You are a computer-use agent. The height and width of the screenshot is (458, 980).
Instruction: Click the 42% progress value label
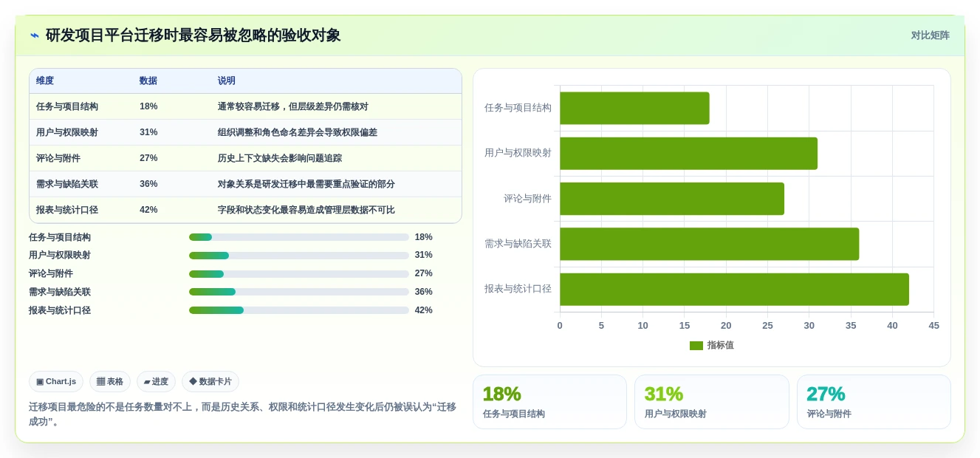[424, 310]
